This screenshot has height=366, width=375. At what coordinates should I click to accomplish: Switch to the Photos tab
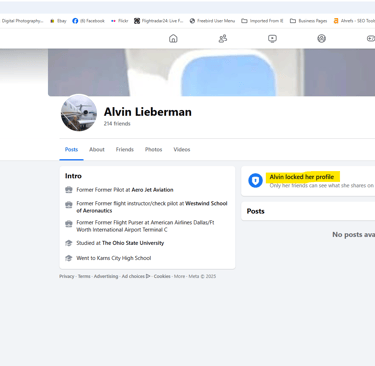pos(153,149)
